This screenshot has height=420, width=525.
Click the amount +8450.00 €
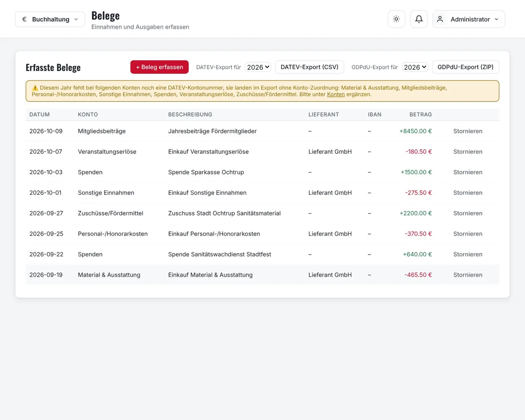(415, 131)
